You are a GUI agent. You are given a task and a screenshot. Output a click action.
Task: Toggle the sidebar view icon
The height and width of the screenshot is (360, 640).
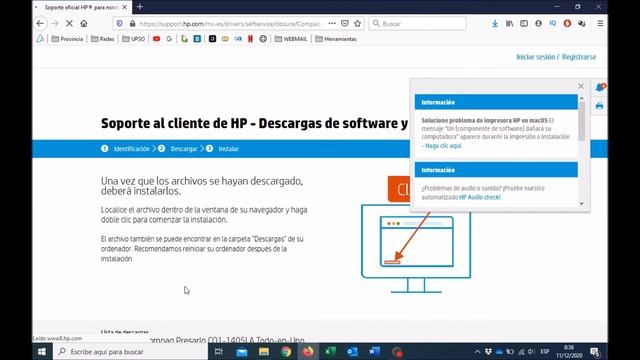tap(524, 24)
